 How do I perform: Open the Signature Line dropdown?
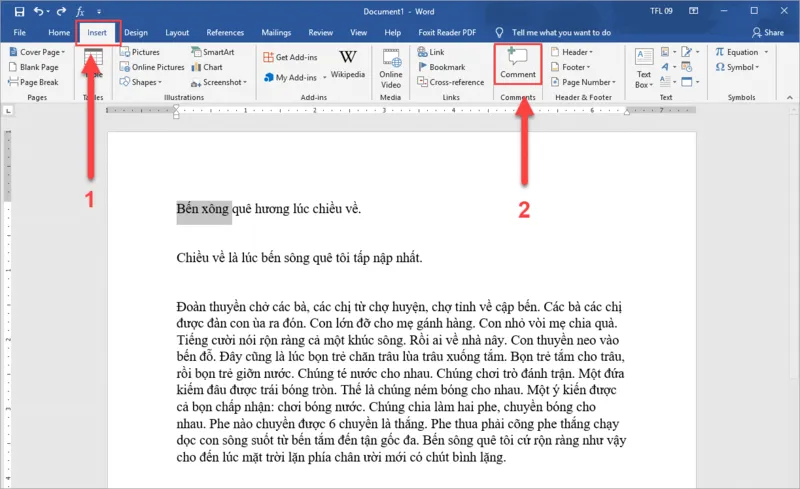click(x=690, y=52)
